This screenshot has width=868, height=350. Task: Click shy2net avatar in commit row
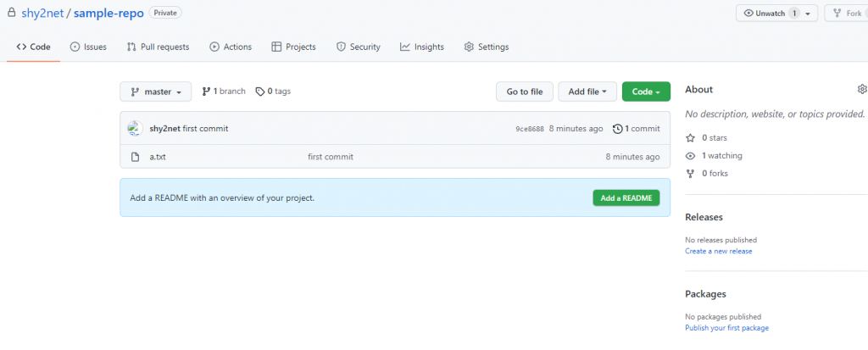click(x=135, y=129)
